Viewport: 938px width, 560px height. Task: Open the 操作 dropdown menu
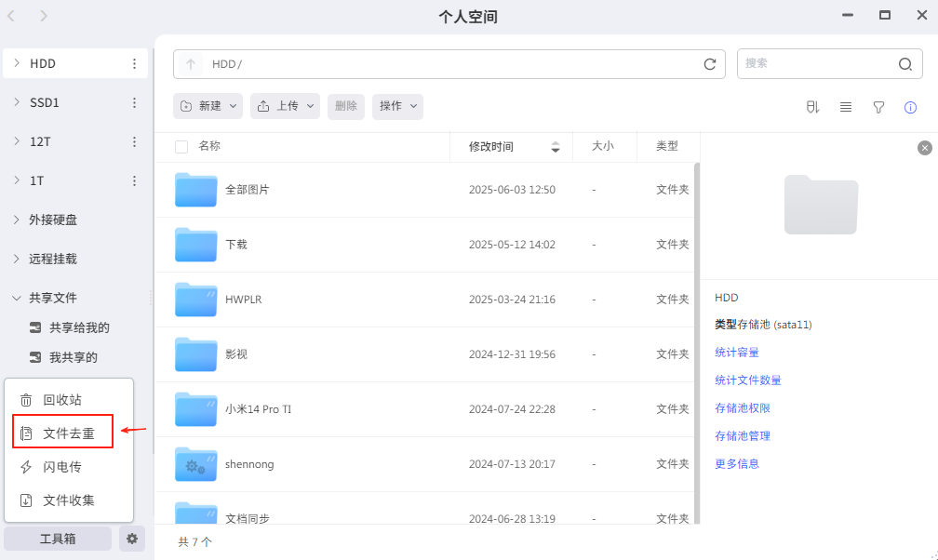(397, 106)
